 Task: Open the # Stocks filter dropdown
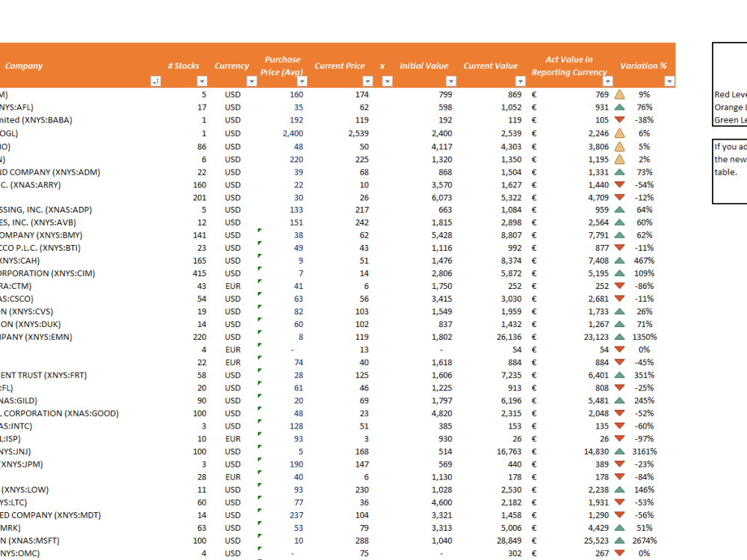(x=202, y=81)
